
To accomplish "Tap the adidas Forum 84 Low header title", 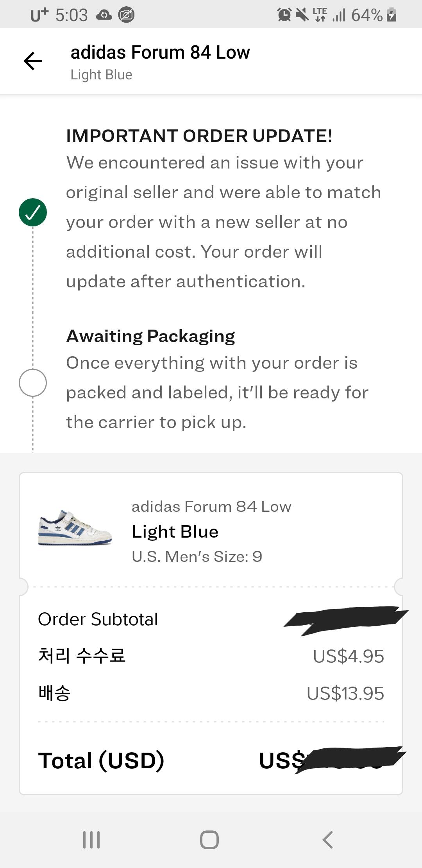I will point(160,52).
